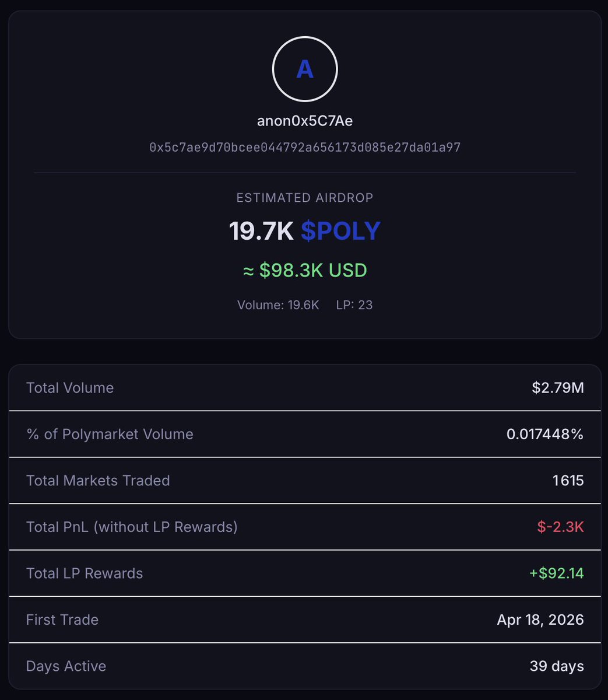Click the Volume: 19.6K stat
The height and width of the screenshot is (700, 608).
[x=278, y=304]
